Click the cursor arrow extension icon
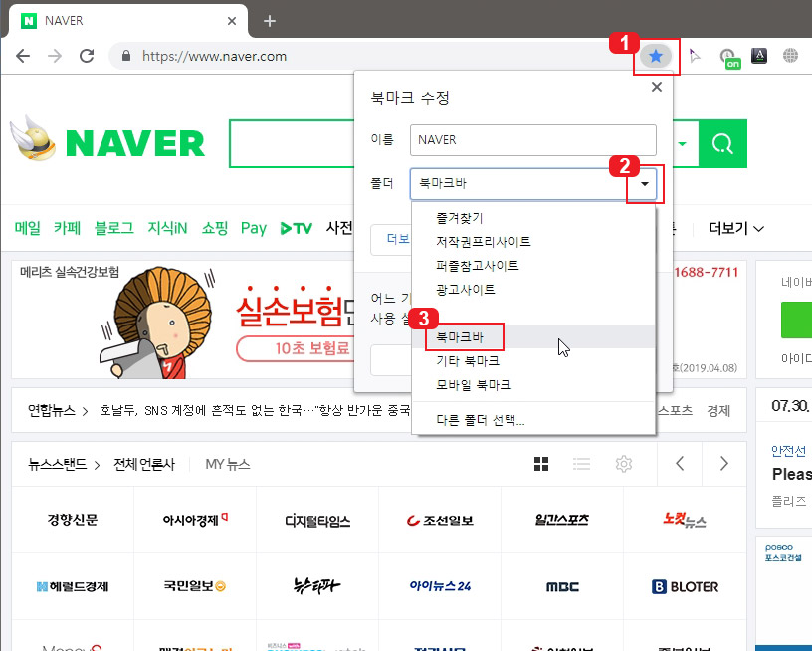 [695, 56]
